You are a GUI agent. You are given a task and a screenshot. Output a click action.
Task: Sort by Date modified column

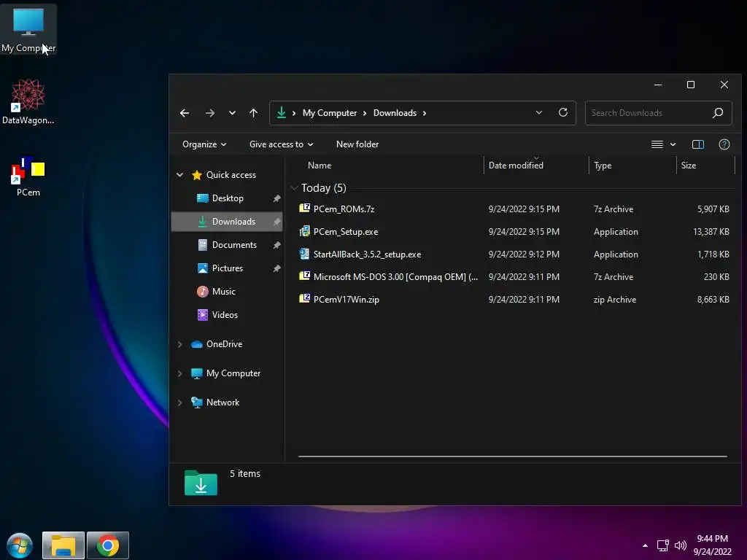coord(516,166)
